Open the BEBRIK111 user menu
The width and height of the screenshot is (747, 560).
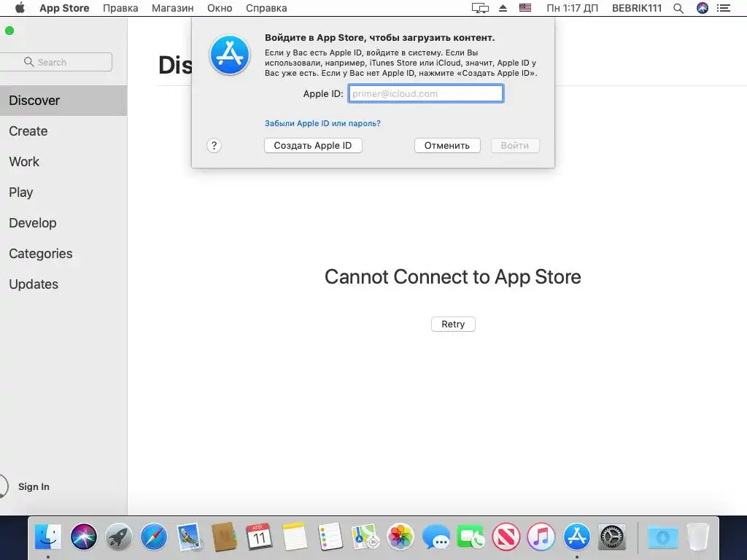pos(636,8)
